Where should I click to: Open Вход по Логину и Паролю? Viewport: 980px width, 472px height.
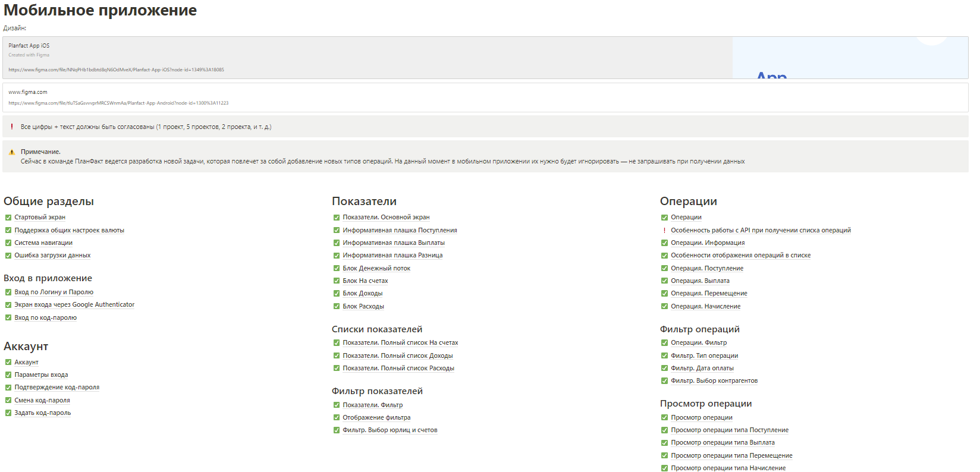[x=54, y=292]
